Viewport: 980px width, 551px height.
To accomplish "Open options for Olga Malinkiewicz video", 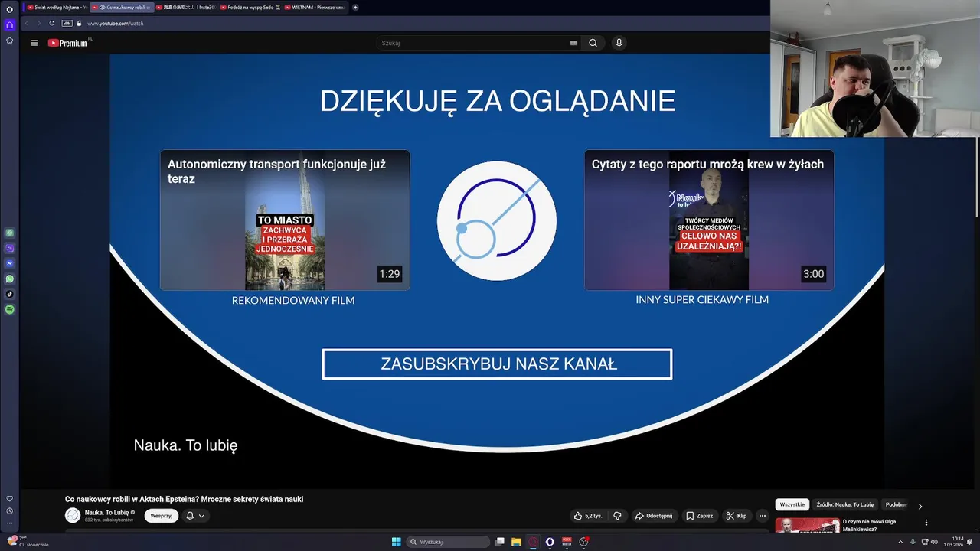I will pyautogui.click(x=926, y=523).
